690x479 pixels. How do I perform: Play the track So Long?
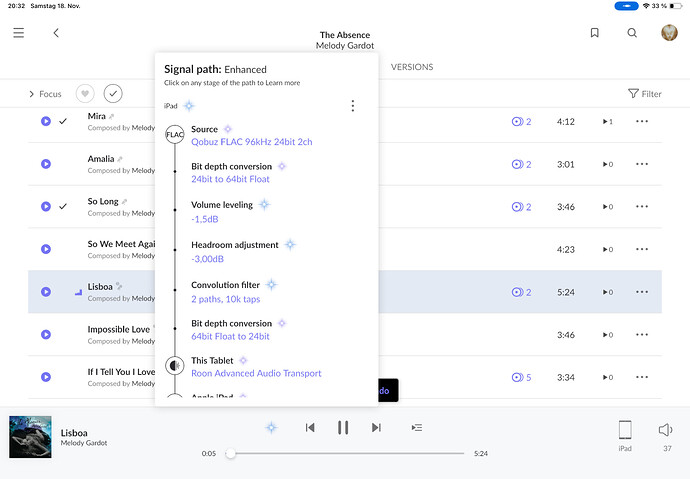(x=46, y=206)
